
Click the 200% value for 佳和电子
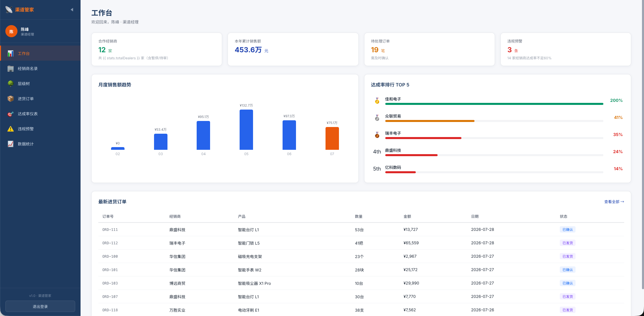(616, 101)
